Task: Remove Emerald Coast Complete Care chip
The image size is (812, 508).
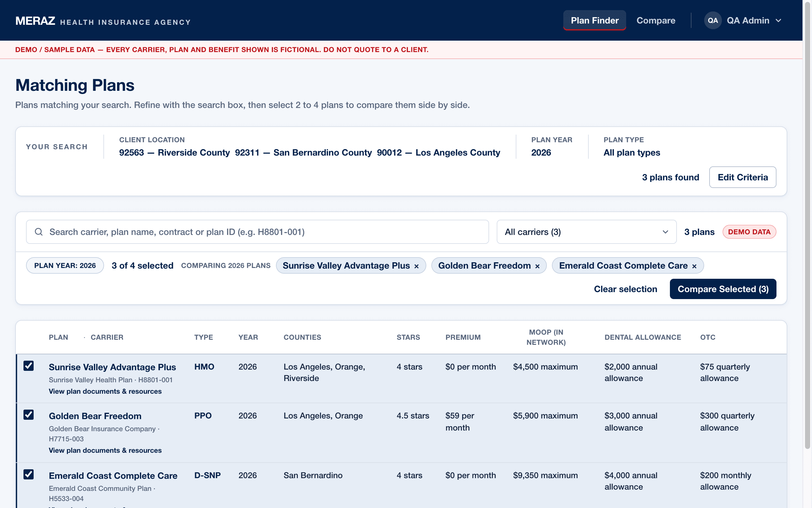Action: [694, 266]
